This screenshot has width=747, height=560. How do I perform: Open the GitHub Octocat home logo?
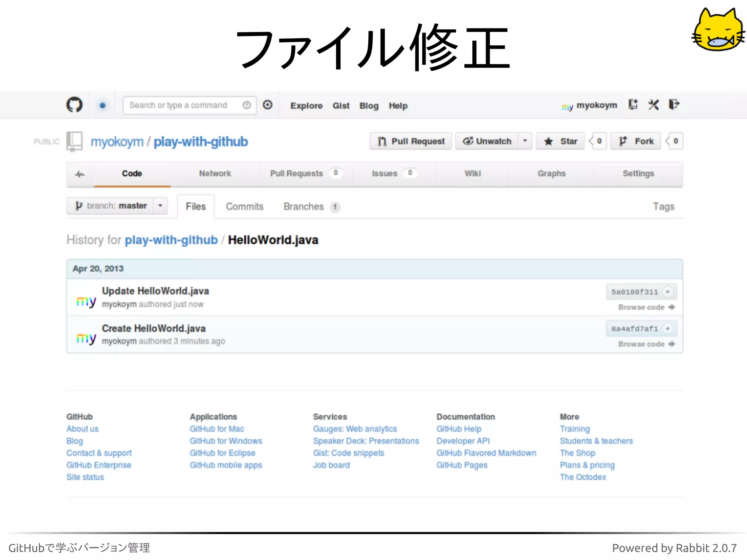(x=74, y=105)
